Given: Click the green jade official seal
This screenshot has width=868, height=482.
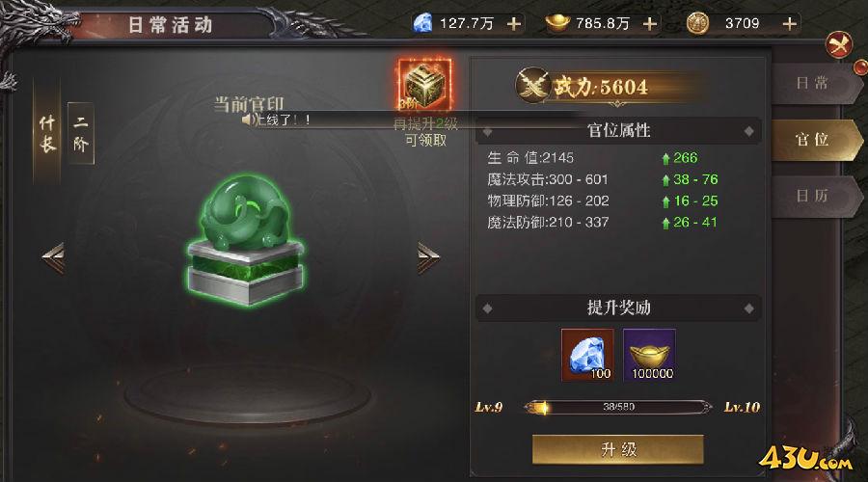Looking at the screenshot, I should pos(246,239).
